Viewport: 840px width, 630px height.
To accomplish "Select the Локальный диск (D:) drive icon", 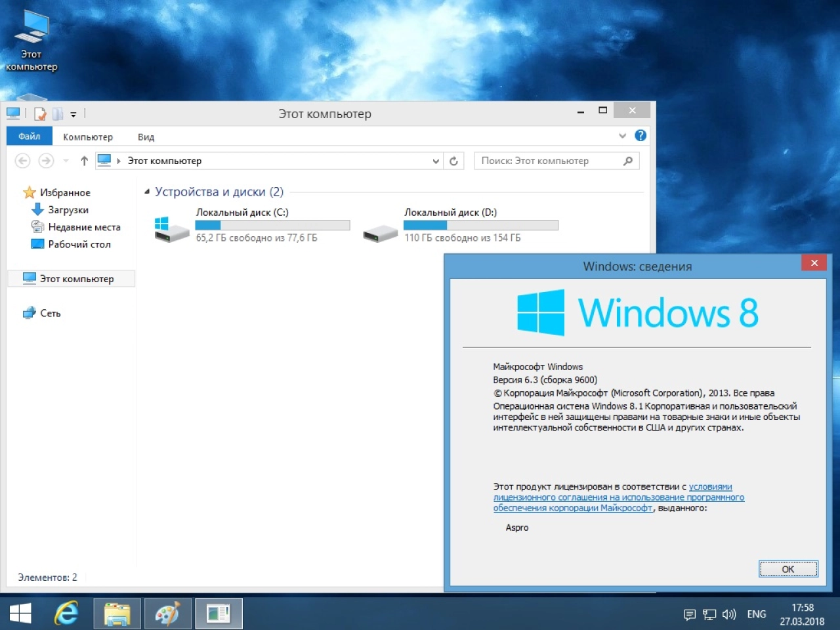I will pos(381,232).
